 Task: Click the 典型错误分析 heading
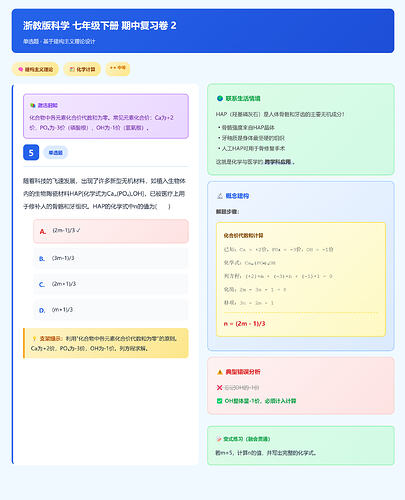[243, 372]
